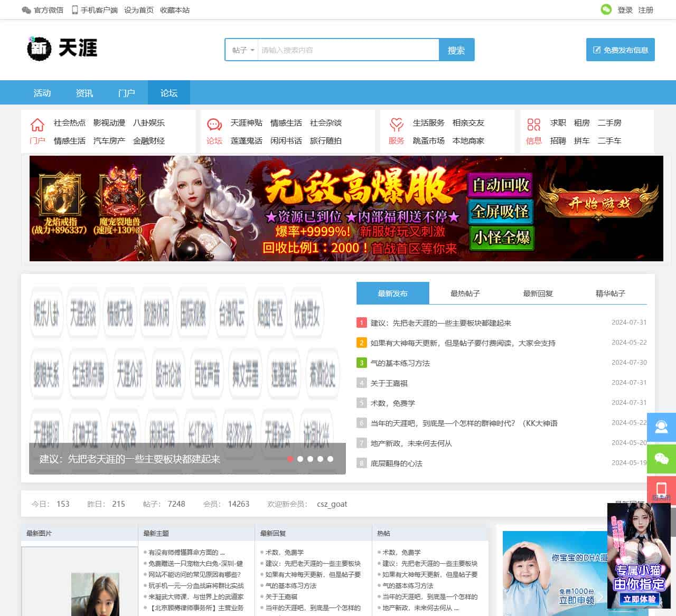Switch to the 精华帖子 tab
Screen dimensions: 676x616
(610, 293)
